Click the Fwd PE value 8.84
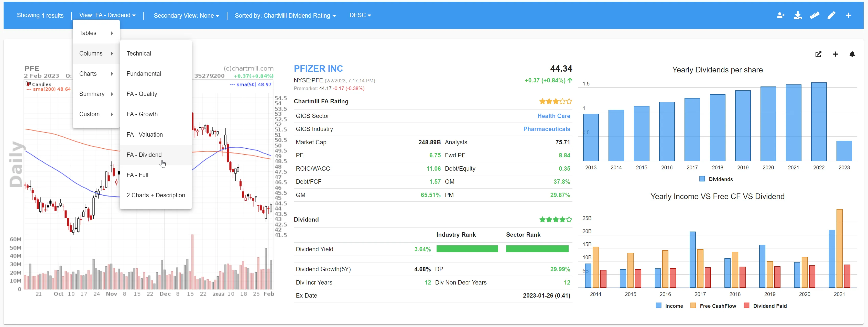 pos(565,155)
